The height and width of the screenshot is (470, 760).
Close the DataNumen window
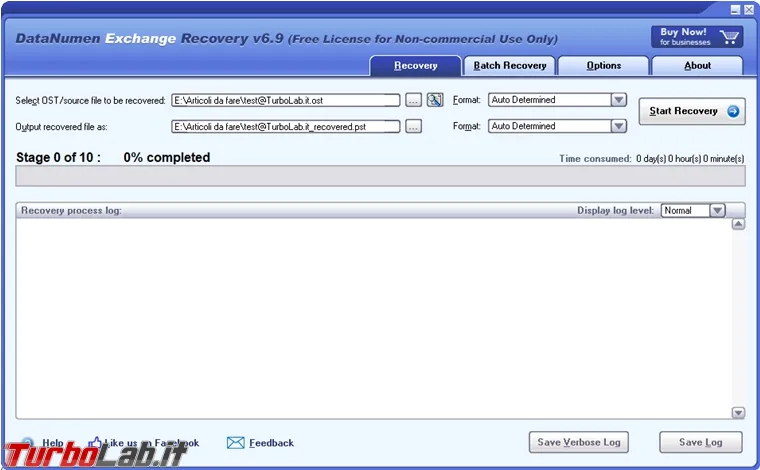[x=749, y=10]
